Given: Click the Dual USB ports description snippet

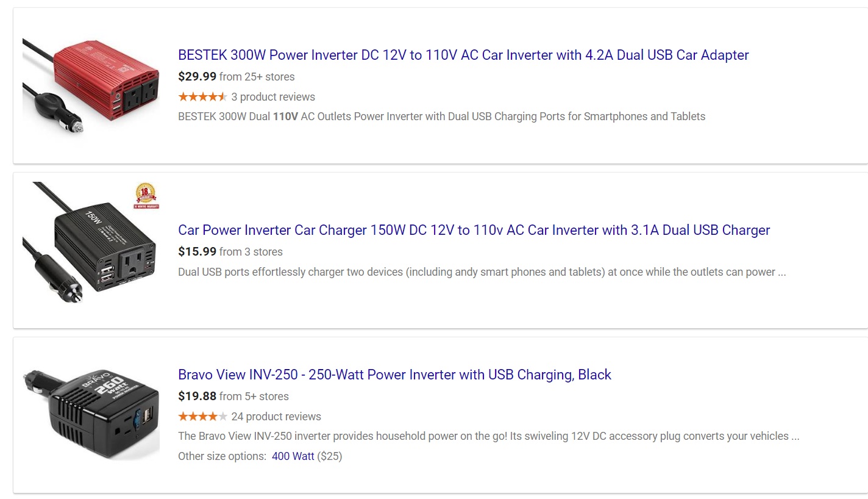Looking at the screenshot, I should tap(482, 272).
